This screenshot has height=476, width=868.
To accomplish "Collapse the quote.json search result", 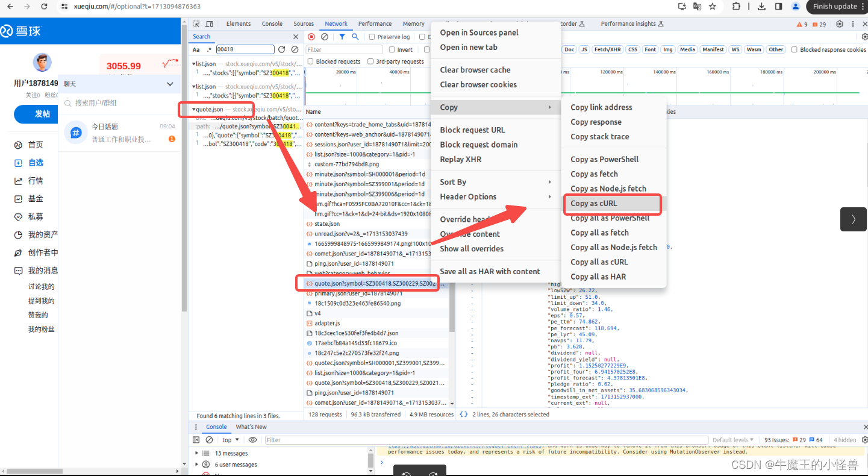I will click(194, 110).
